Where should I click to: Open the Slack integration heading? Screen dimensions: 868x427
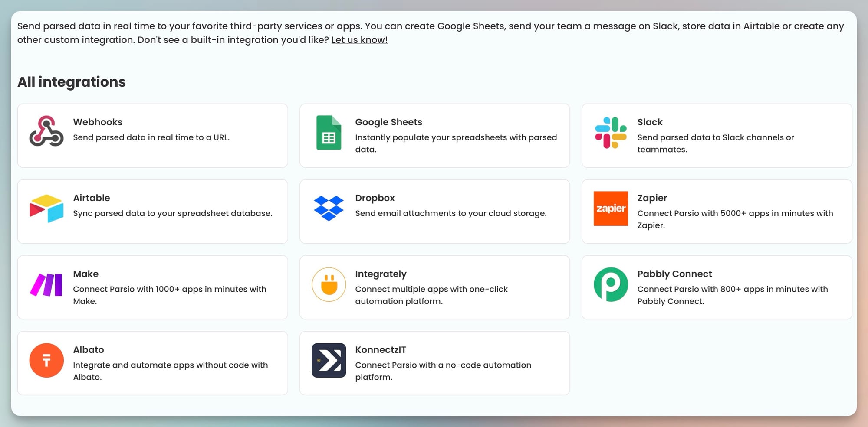[x=650, y=122]
